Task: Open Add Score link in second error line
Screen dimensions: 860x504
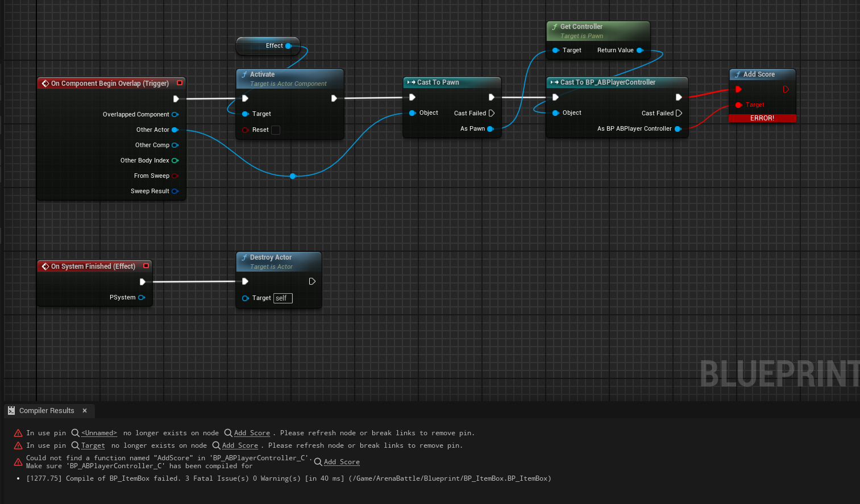Action: point(240,445)
